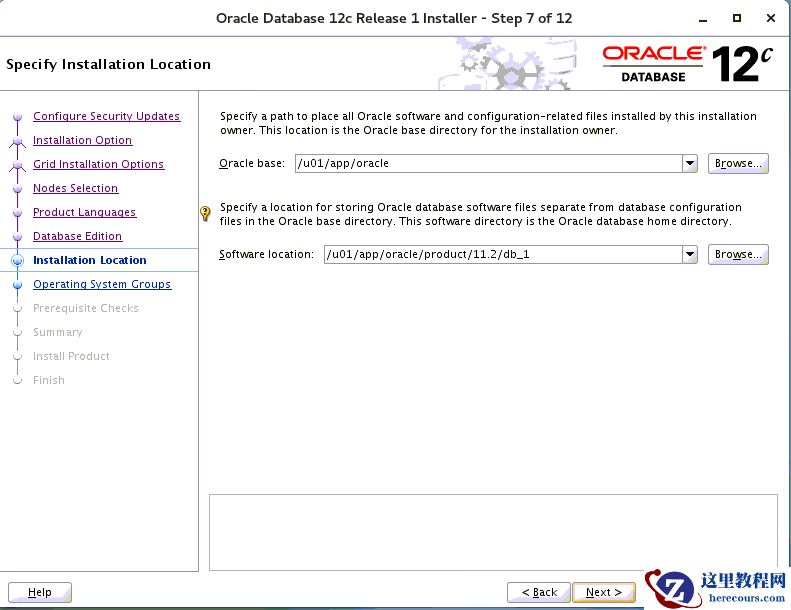The width and height of the screenshot is (791, 610).
Task: Select the current Installation Location step
Action: [x=90, y=260]
